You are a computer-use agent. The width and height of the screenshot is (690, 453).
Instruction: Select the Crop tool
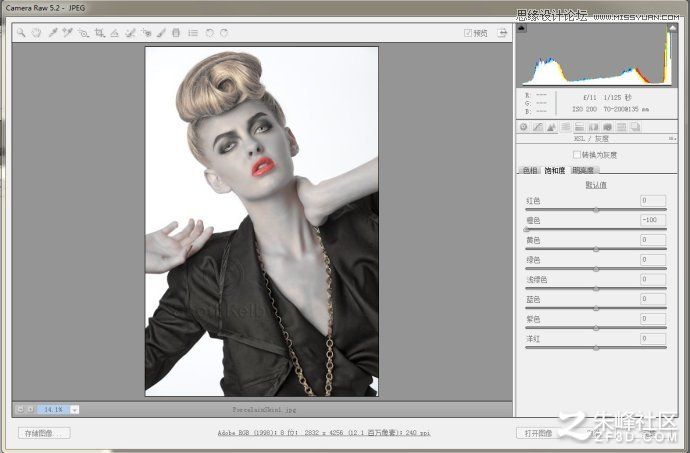(x=99, y=33)
